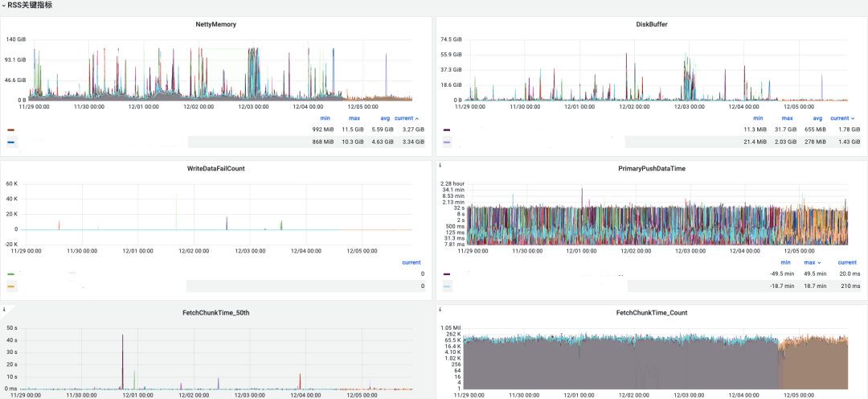Select the 3.27 GiB current value

(413, 130)
